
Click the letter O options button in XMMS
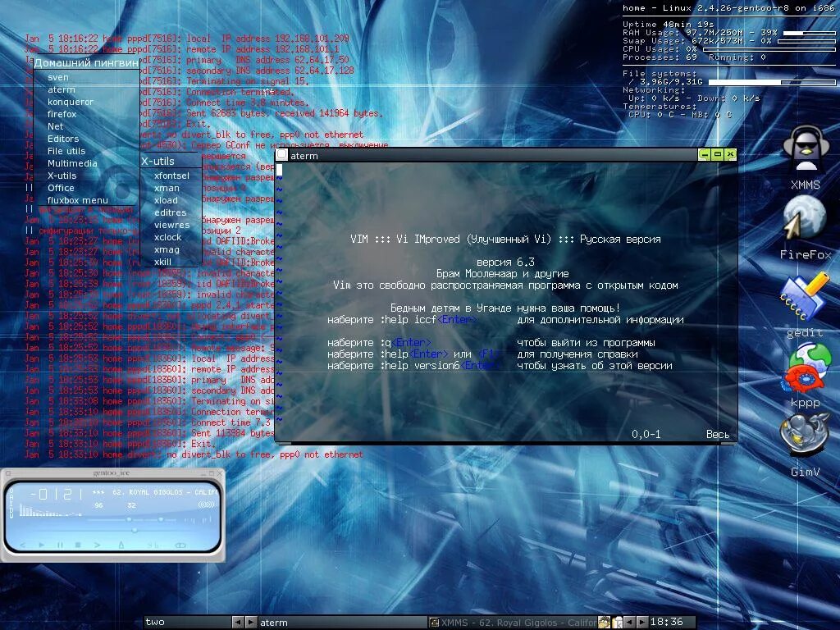tap(11, 491)
